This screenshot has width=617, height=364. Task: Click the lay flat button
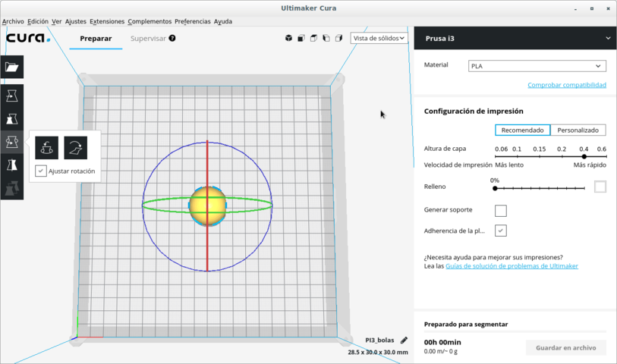[76, 148]
